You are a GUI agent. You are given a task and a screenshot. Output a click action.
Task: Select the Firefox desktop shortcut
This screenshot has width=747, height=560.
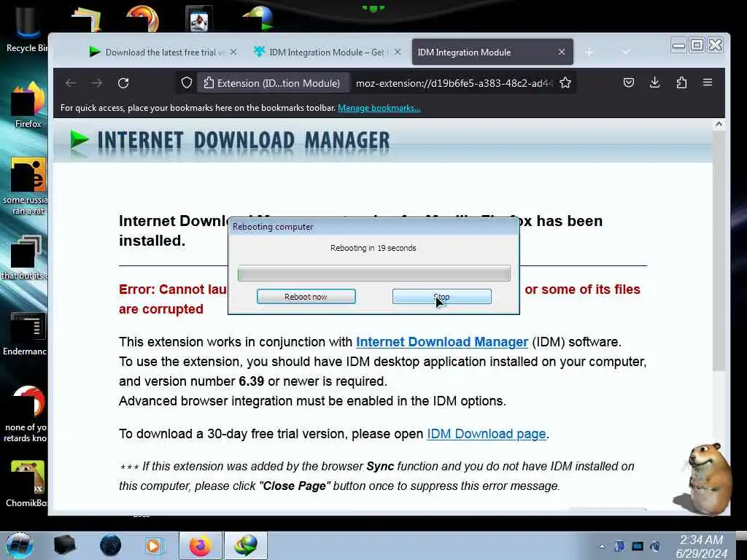(x=28, y=106)
